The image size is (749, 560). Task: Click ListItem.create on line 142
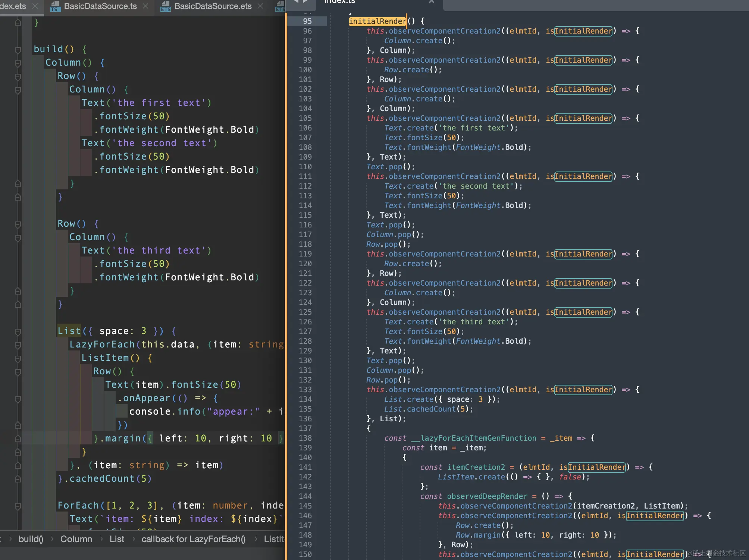(471, 477)
